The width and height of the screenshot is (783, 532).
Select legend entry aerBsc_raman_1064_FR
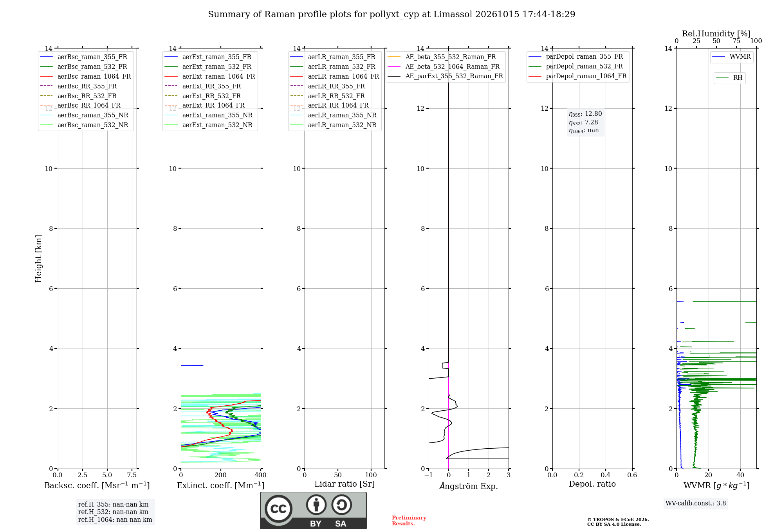point(86,77)
